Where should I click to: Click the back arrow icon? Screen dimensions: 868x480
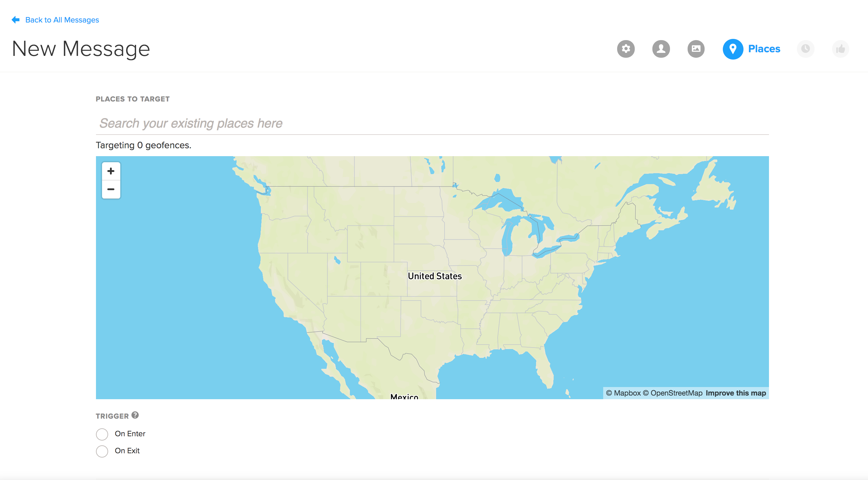15,20
